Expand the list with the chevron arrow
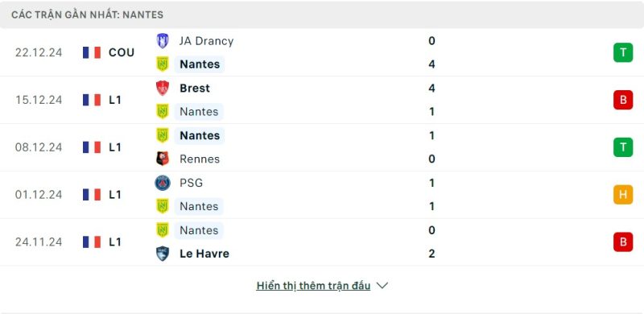 tap(382, 286)
